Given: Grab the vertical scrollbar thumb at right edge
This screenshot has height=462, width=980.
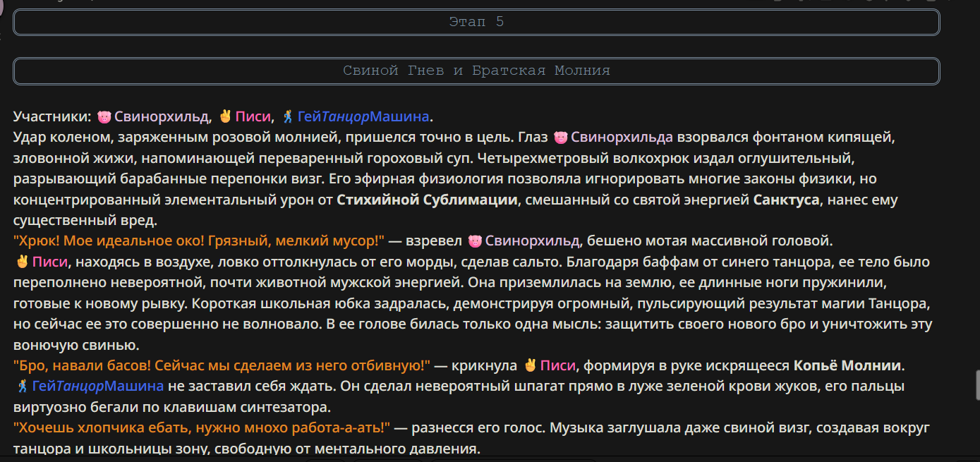Looking at the screenshot, I should [x=976, y=385].
